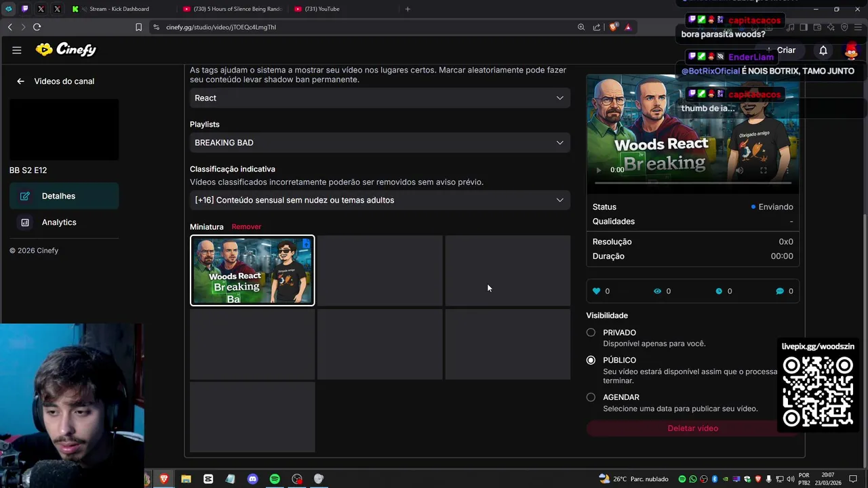The image size is (868, 488).
Task: Select the AGENDAR visibility radio button
Action: 591,397
